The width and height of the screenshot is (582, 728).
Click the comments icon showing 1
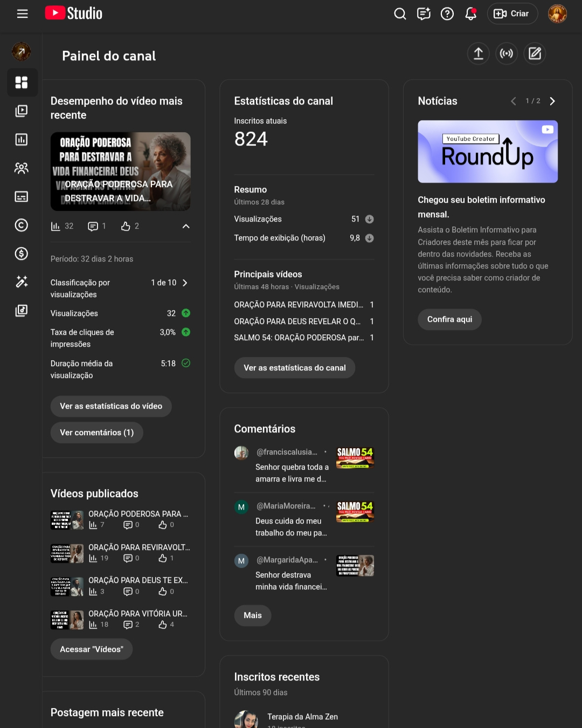coord(93,226)
